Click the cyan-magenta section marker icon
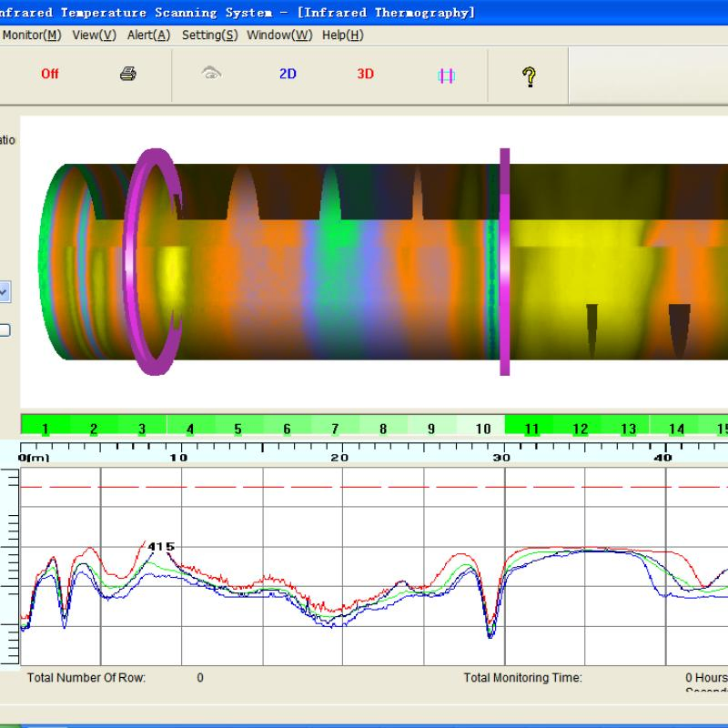 coord(446,76)
